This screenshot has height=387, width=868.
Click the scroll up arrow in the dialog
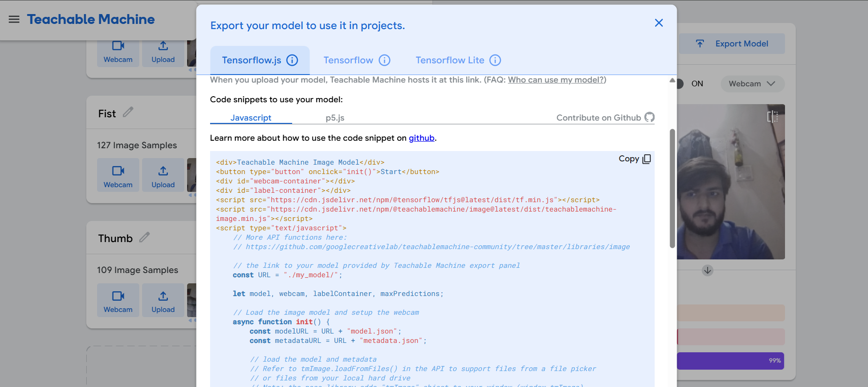coord(672,80)
